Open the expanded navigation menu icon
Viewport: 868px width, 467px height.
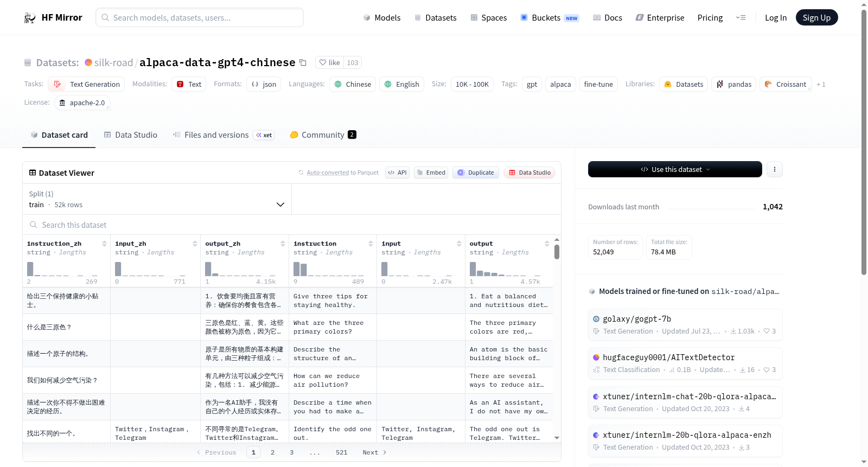741,18
